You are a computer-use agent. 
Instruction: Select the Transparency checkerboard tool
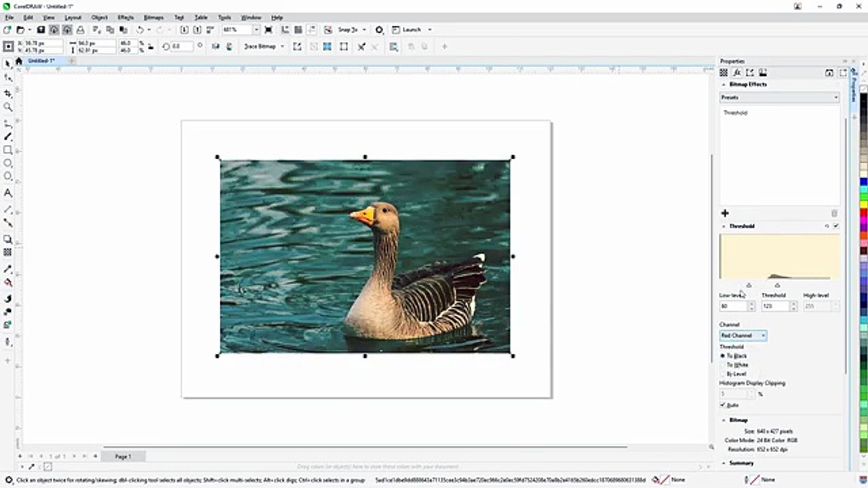(x=8, y=252)
